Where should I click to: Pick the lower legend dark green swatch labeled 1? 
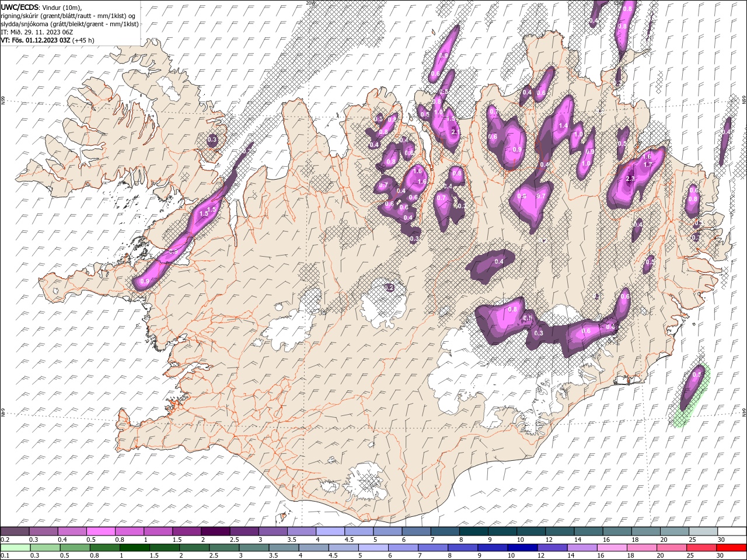pyautogui.click(x=134, y=548)
